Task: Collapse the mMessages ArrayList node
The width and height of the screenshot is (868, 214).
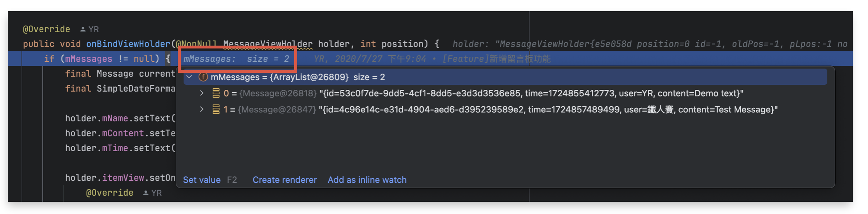Action: click(189, 76)
